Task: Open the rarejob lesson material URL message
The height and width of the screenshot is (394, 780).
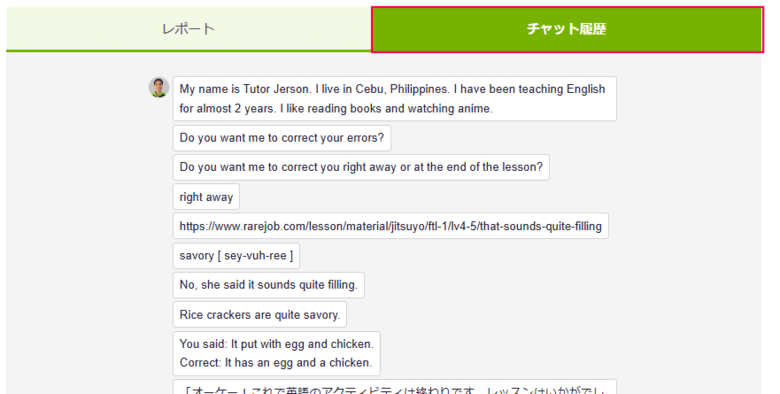Action: pos(390,226)
